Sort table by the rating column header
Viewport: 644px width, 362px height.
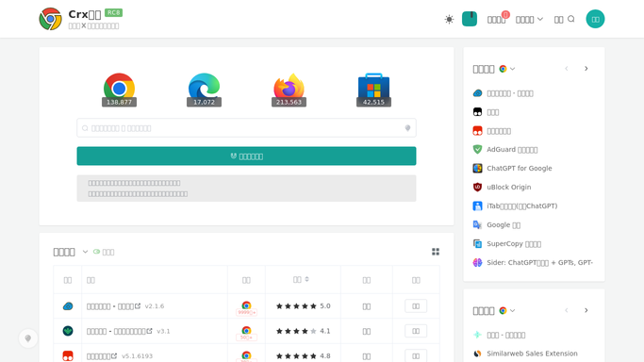point(301,279)
